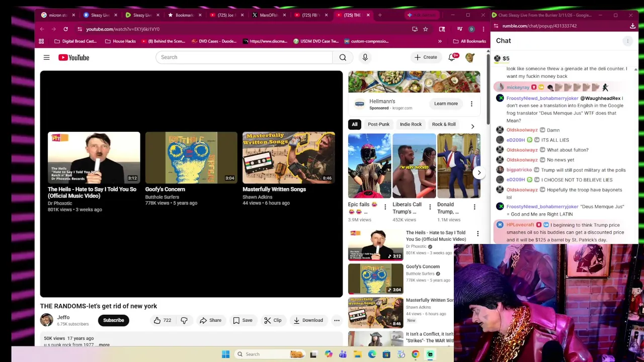Open Microsoft Teams from the taskbar
This screenshot has height=362, width=644.
(x=343, y=354)
